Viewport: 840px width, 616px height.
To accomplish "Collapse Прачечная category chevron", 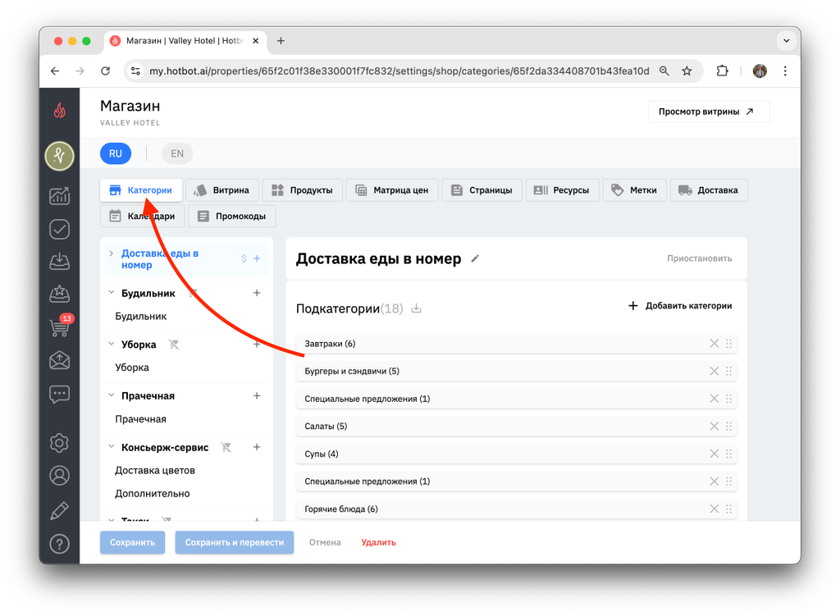I will pyautogui.click(x=112, y=396).
